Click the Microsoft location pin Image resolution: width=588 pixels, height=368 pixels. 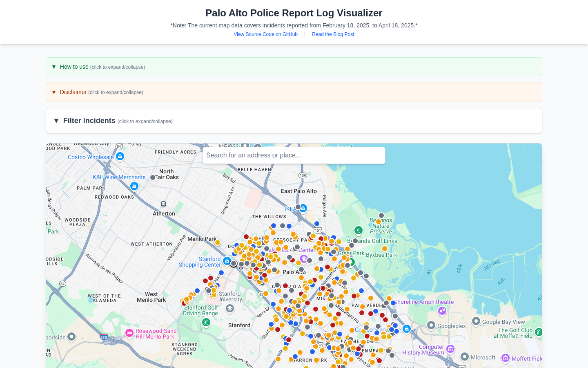click(x=465, y=357)
